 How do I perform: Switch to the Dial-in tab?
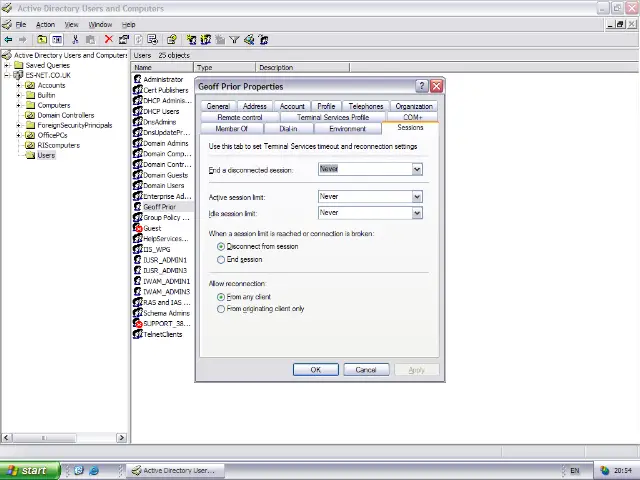(288, 129)
